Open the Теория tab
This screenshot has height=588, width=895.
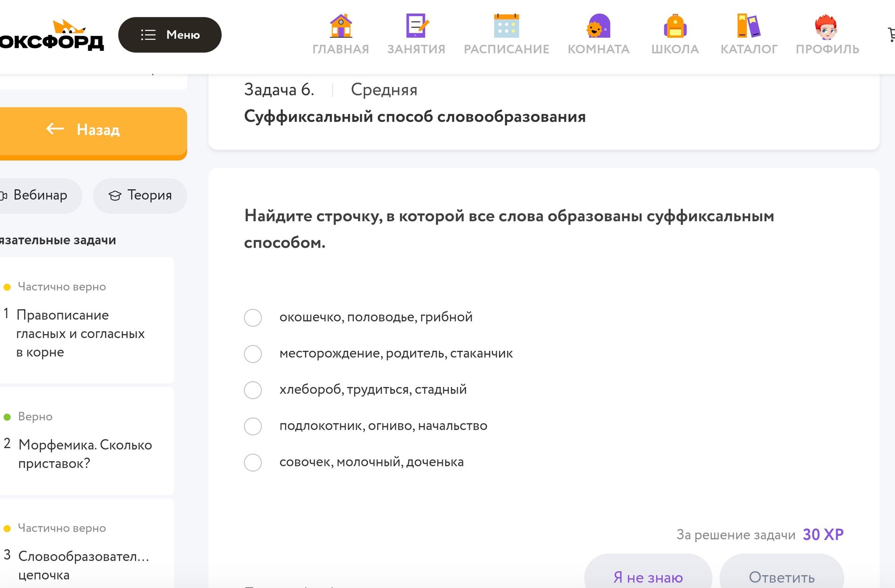140,196
